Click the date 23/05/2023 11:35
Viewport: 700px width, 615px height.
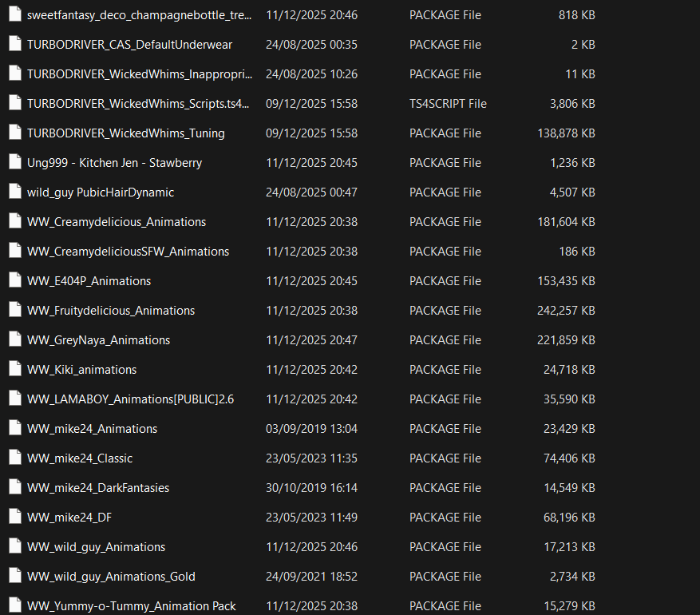coord(311,458)
